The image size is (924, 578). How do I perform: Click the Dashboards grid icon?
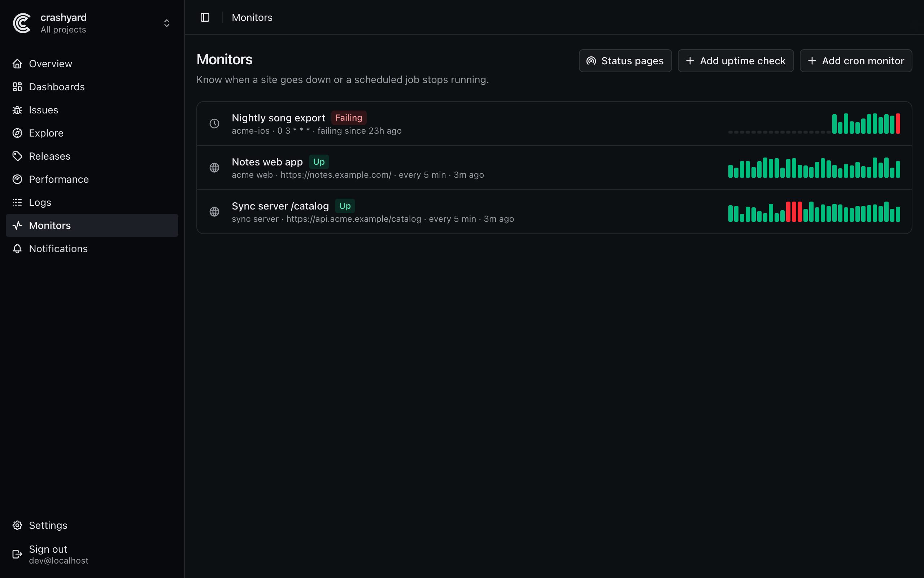(x=17, y=87)
